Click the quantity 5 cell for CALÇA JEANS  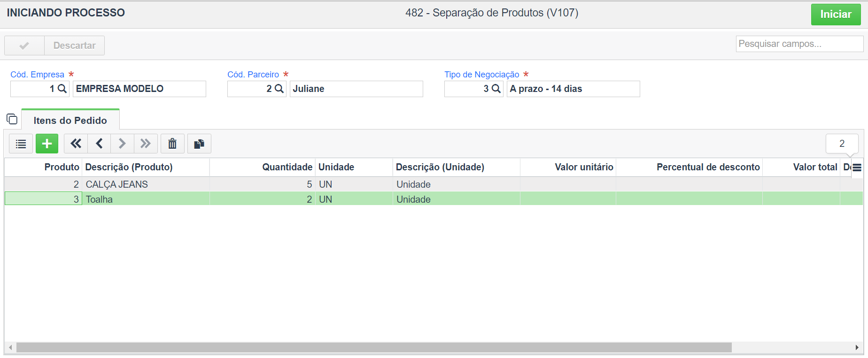pyautogui.click(x=263, y=184)
